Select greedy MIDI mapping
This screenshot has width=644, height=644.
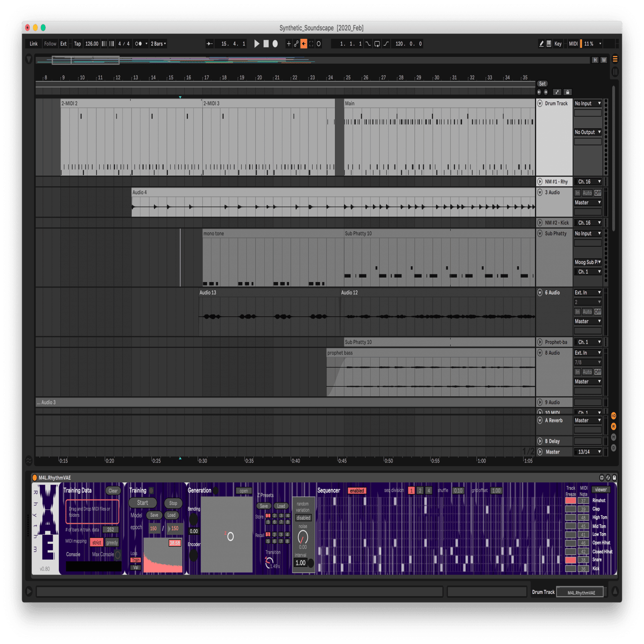[x=111, y=543]
